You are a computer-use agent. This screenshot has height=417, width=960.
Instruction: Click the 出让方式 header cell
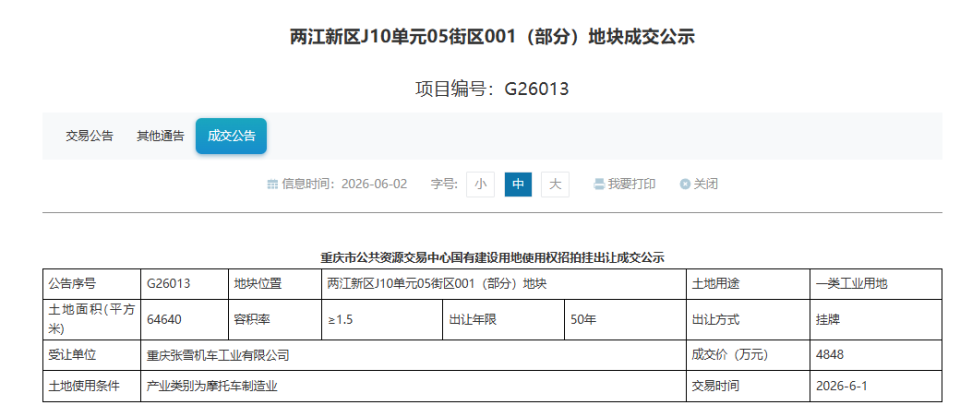pyautogui.click(x=748, y=320)
